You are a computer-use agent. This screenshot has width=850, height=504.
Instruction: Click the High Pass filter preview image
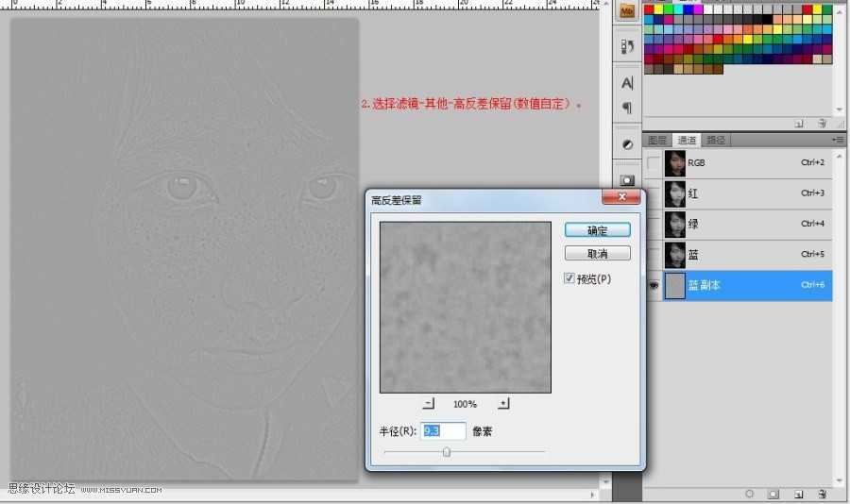coord(465,308)
